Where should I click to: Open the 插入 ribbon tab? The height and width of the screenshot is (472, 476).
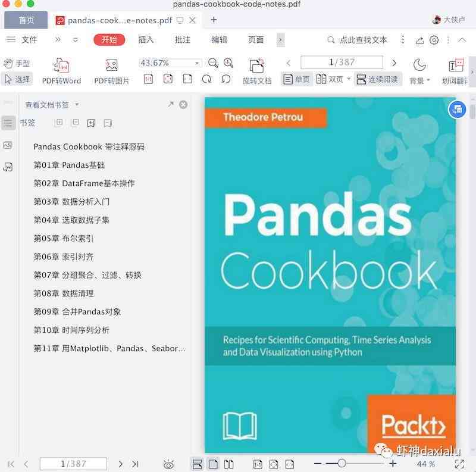point(146,40)
